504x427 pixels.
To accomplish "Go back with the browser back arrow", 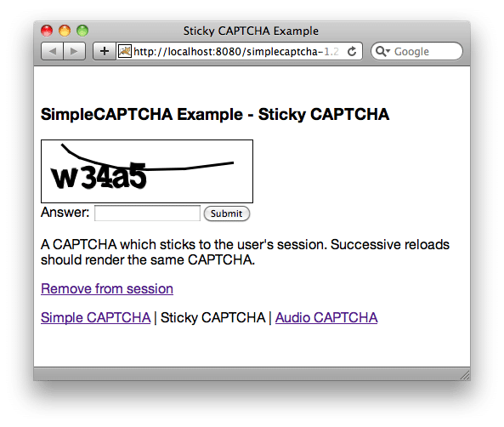I will coord(53,51).
